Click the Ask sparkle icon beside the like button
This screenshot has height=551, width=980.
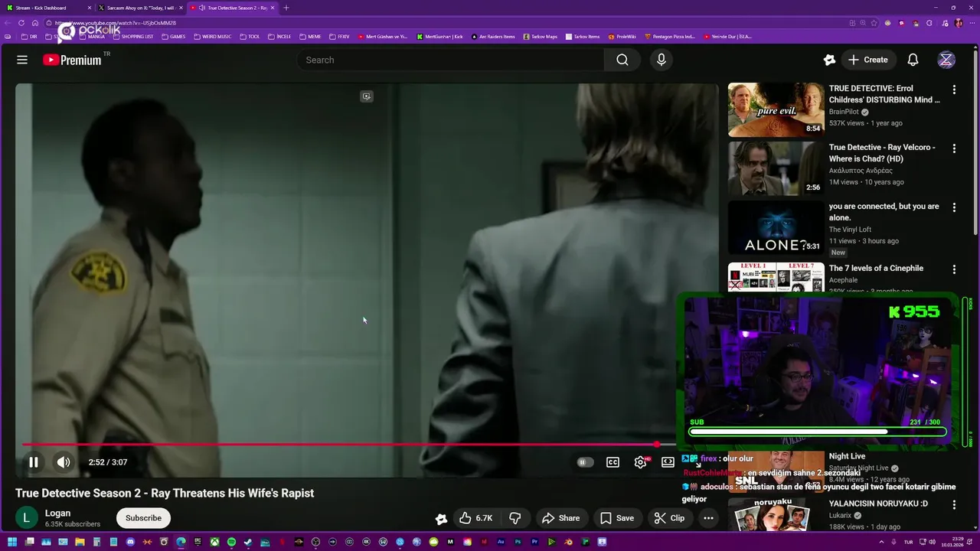(x=441, y=519)
